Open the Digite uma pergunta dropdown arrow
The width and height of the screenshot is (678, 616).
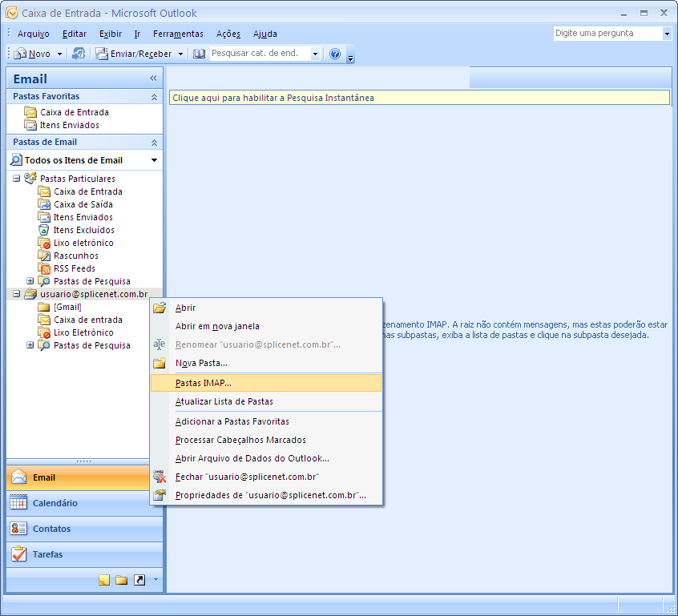667,34
